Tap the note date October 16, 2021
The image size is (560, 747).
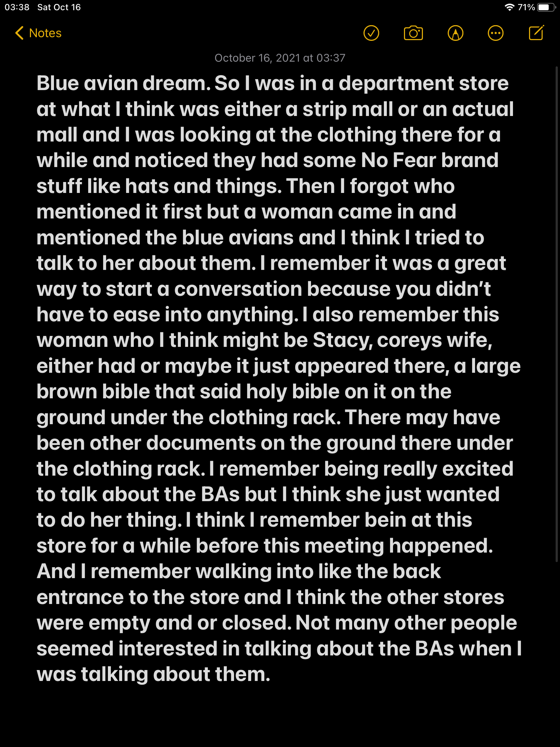tap(280, 58)
